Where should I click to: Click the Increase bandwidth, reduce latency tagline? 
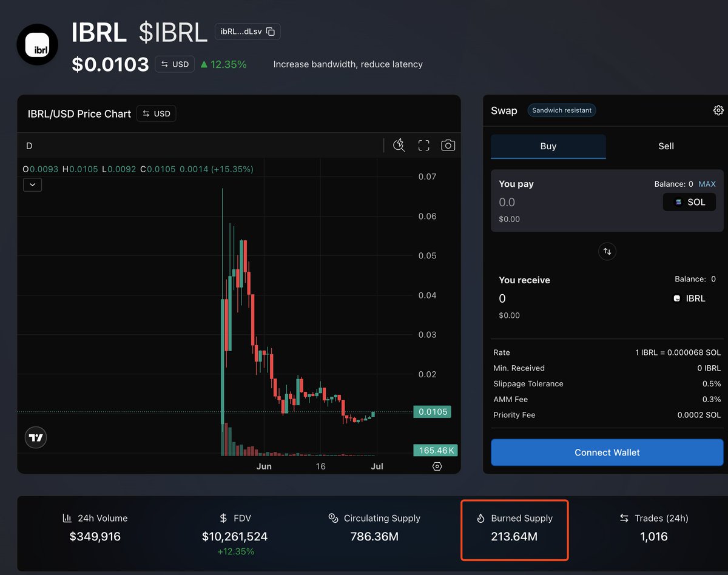tap(348, 64)
